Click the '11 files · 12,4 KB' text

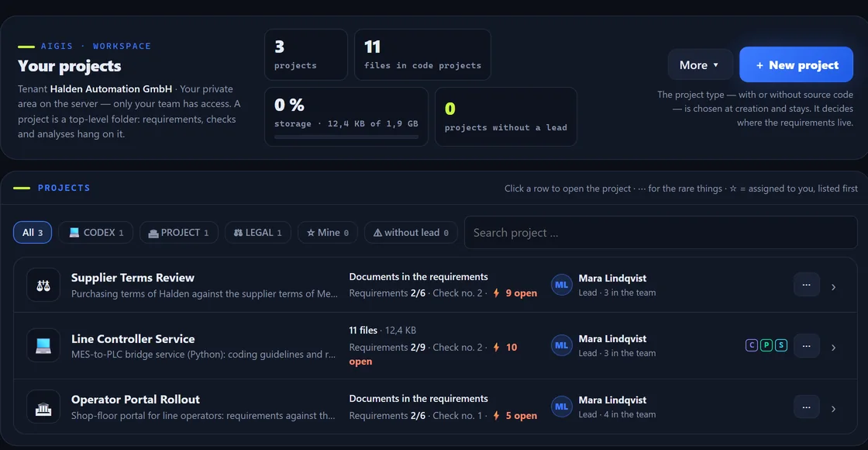click(x=383, y=331)
